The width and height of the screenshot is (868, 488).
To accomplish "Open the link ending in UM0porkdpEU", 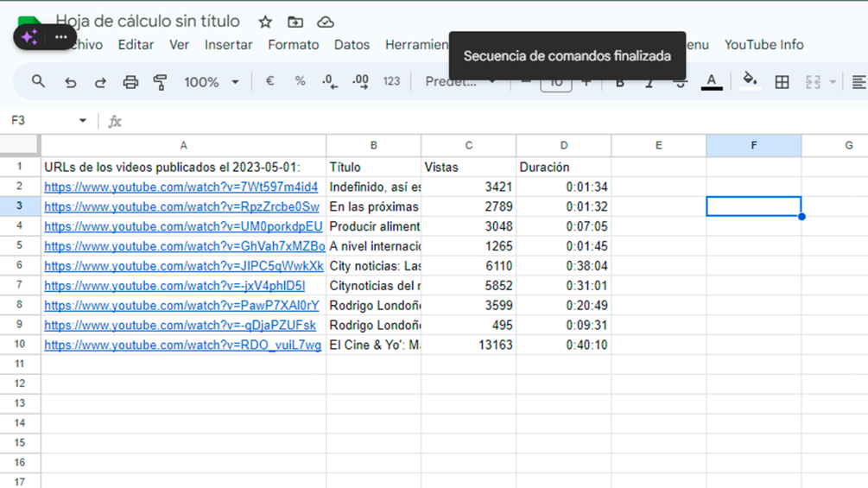I will coord(183,227).
